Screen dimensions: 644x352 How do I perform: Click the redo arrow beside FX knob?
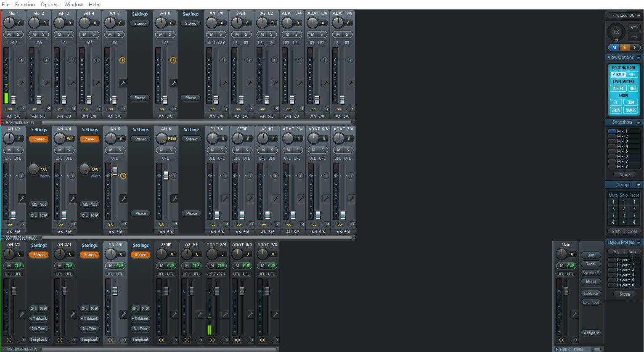634,37
